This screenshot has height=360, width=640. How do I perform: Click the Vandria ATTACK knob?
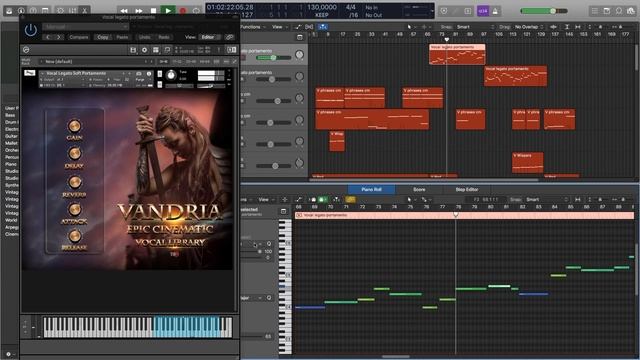click(x=74, y=209)
